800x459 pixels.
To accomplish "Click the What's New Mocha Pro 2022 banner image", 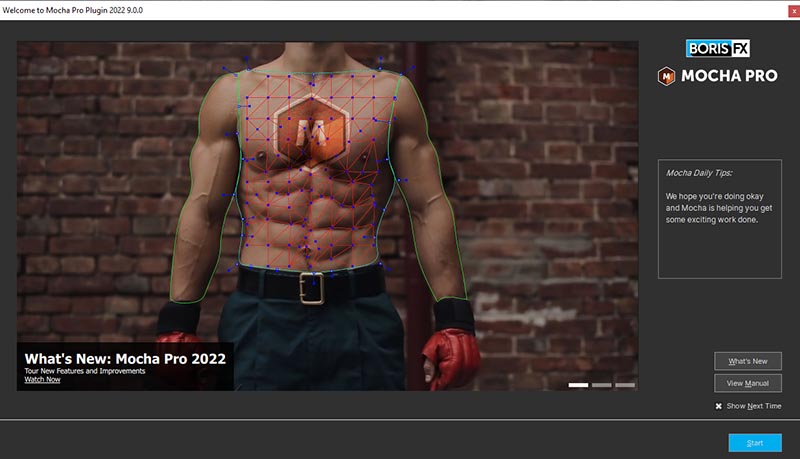I will pos(328,216).
